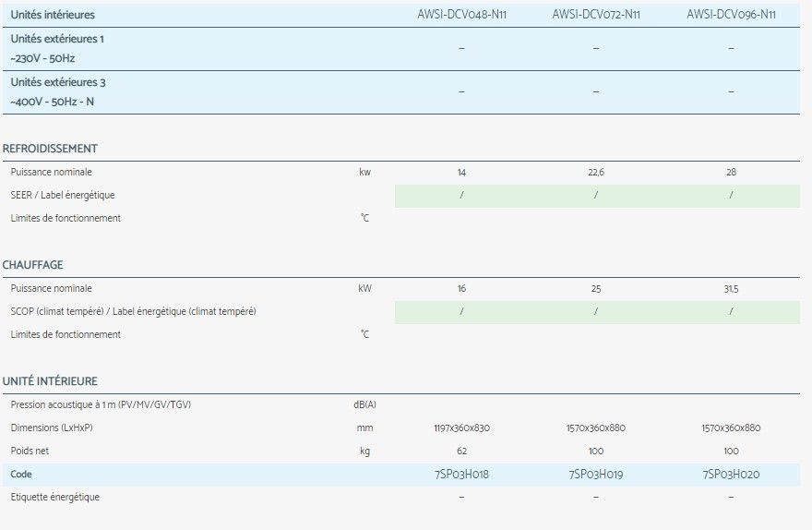The width and height of the screenshot is (812, 530).
Task: Click the 'Poids net' row label
Action: coord(30,451)
